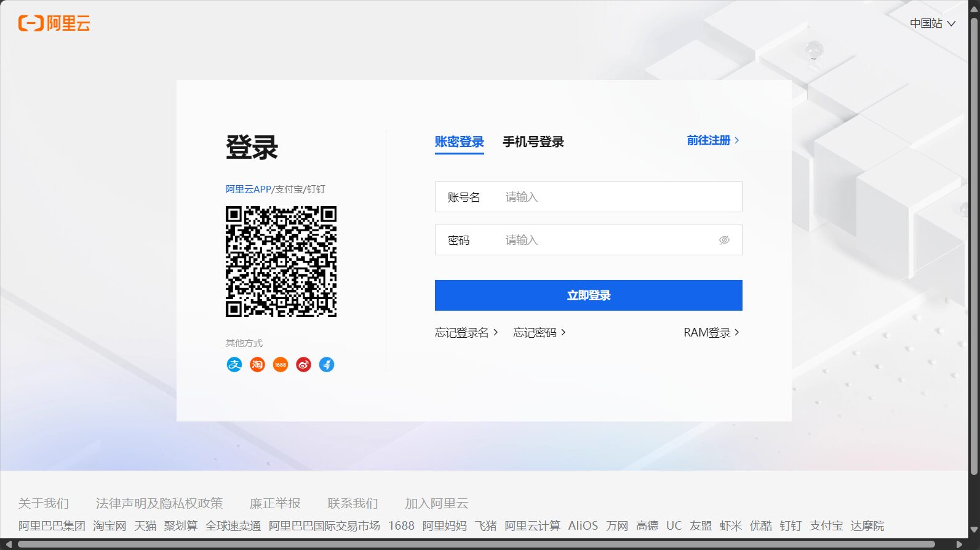
Task: Focus the 账号名 input field
Action: [x=589, y=197]
